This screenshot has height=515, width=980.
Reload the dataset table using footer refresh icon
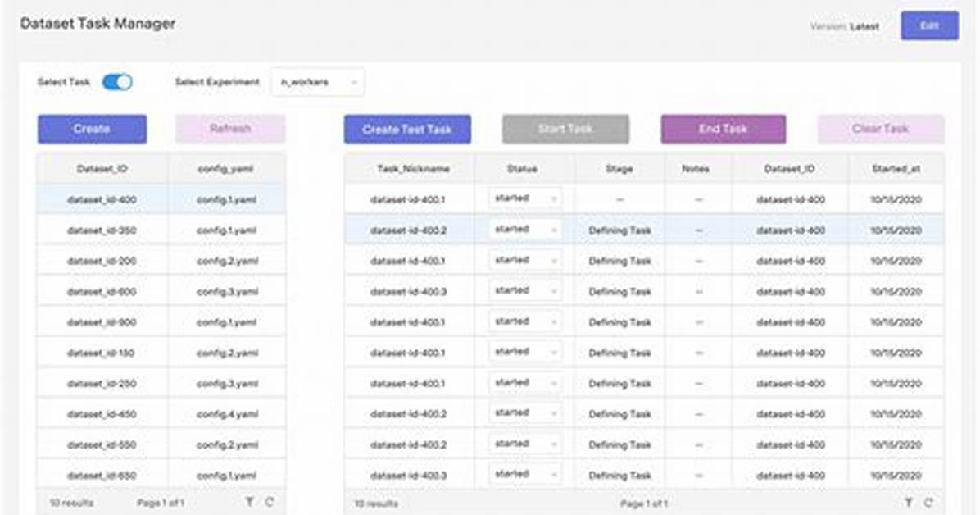click(270, 502)
